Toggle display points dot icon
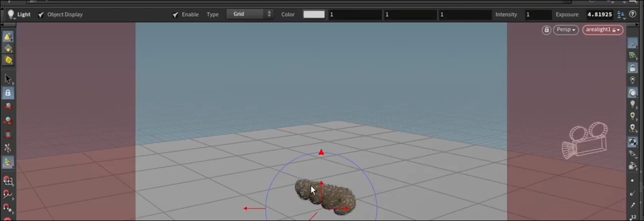 [633, 180]
